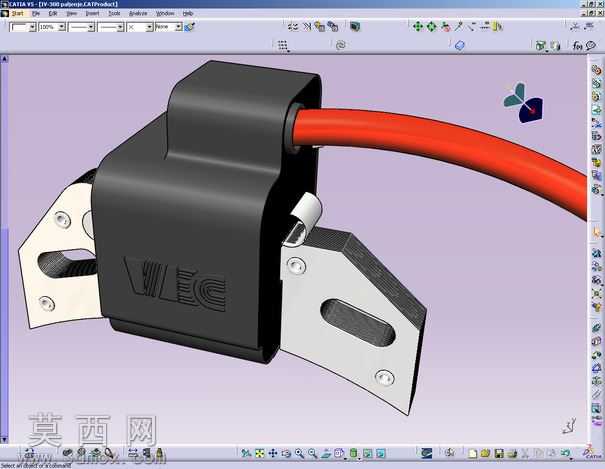
Task: Open the fill color dropdown
Action: pos(32,27)
